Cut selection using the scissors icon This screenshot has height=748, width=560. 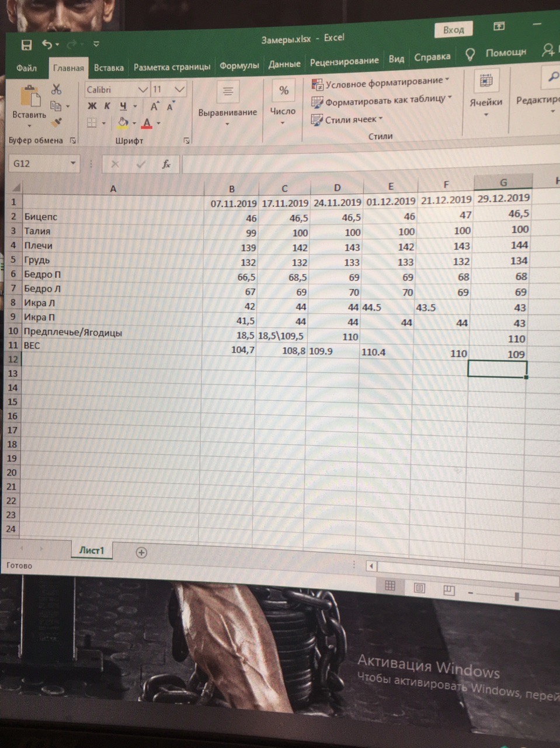(x=57, y=89)
